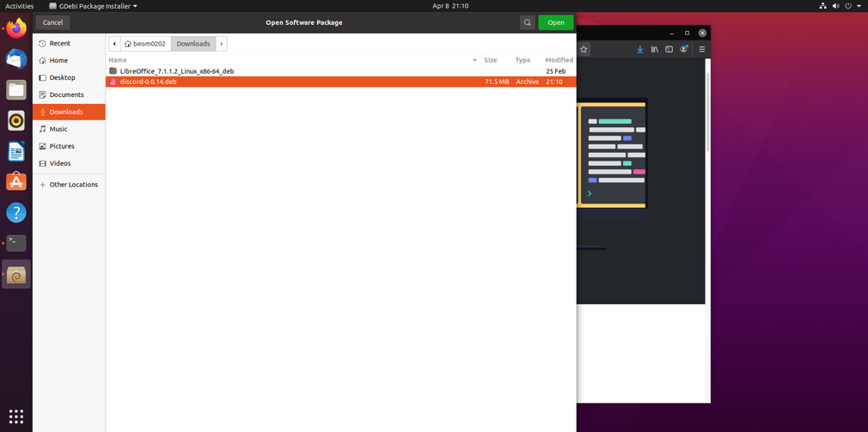Open system status menu in top bar
The image size is (868, 432).
(x=840, y=6)
